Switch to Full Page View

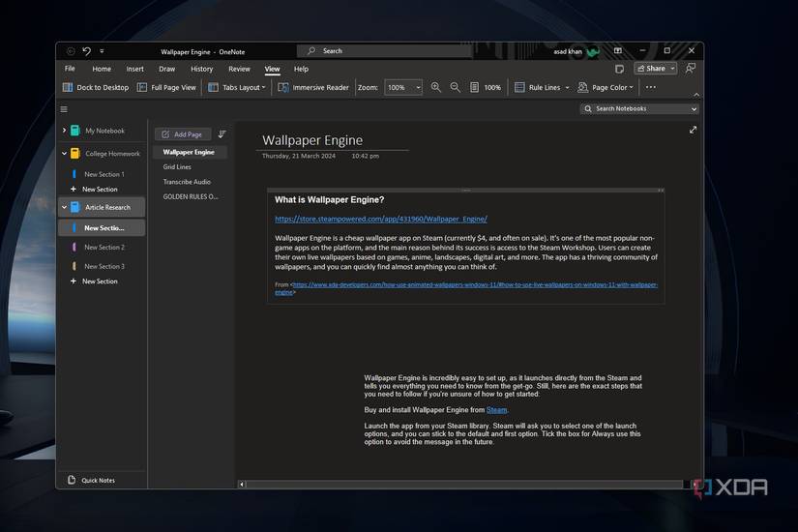pos(166,87)
